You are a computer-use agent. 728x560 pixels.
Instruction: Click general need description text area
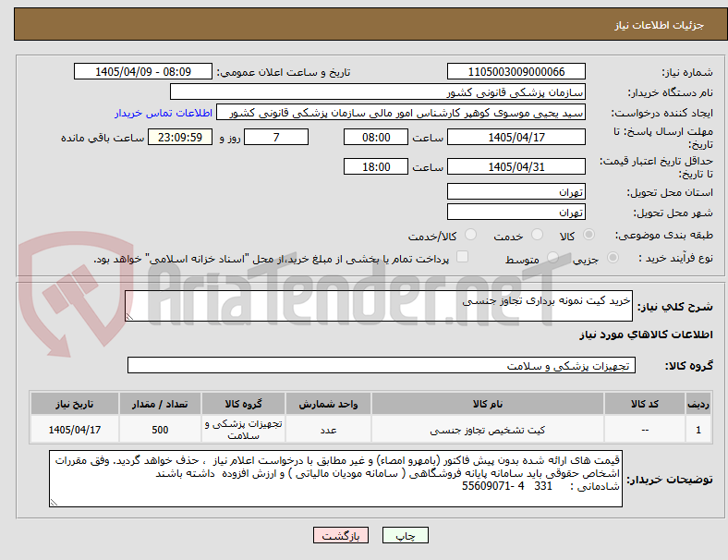[379, 306]
